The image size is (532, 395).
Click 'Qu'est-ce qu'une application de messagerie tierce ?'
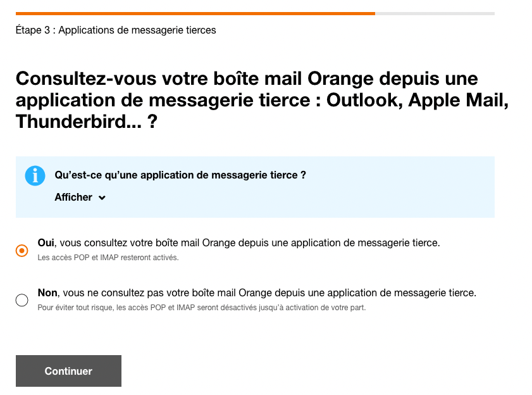pos(179,175)
